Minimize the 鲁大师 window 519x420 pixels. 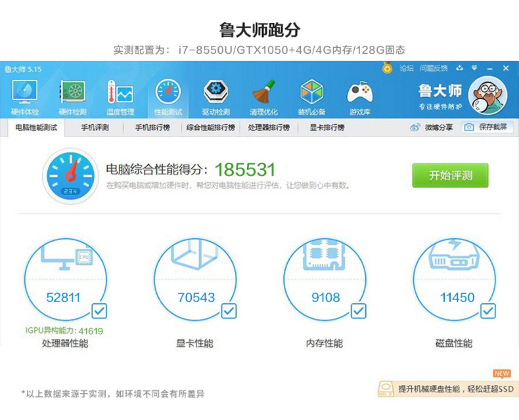click(x=490, y=69)
